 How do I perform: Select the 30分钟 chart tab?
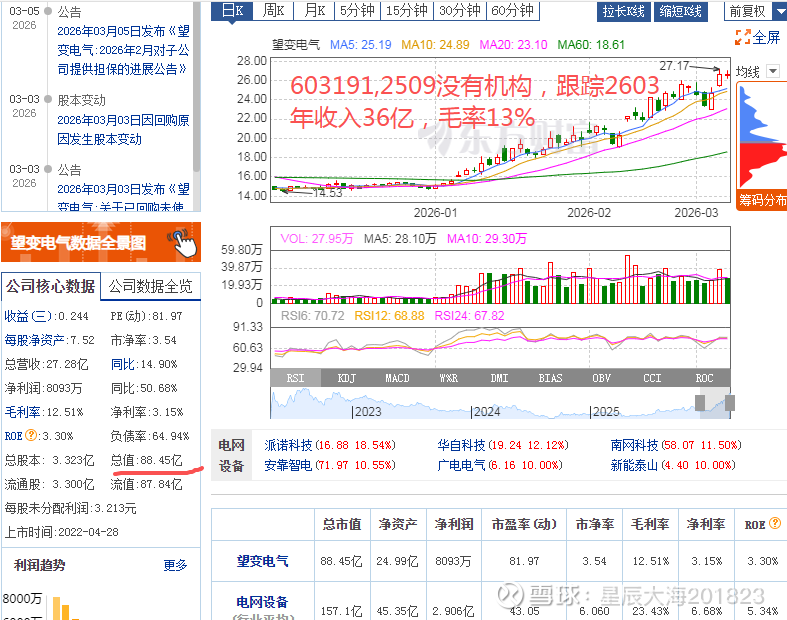pyautogui.click(x=459, y=10)
